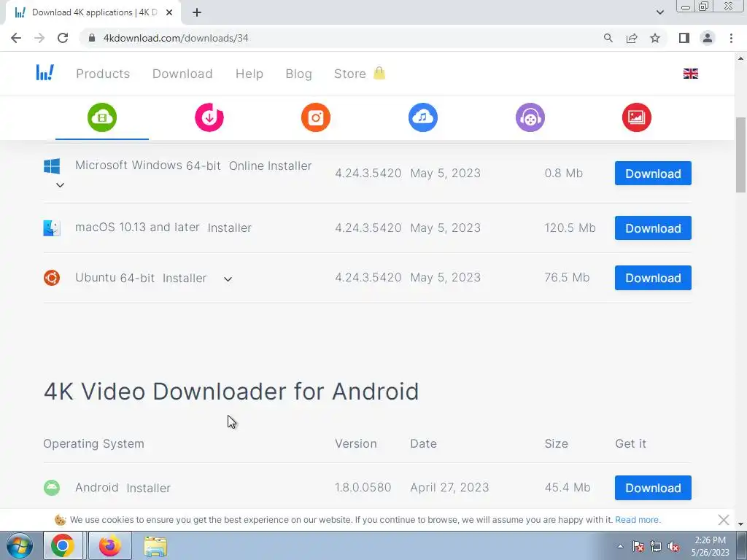This screenshot has width=747, height=560.
Task: Expand the Ubuntu 64-bit installer options chevron
Action: [x=228, y=279]
